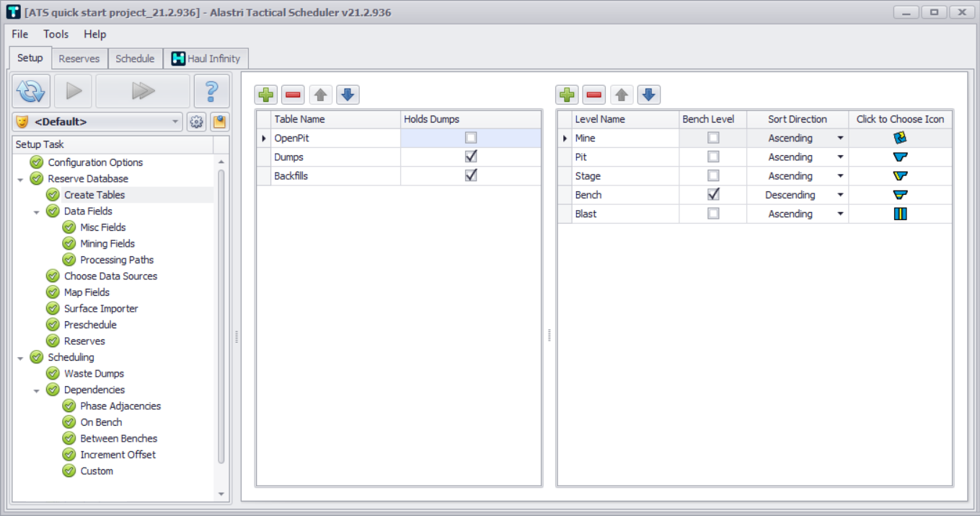Switch to the Haul Infinity tab
980x516 pixels.
coord(206,58)
